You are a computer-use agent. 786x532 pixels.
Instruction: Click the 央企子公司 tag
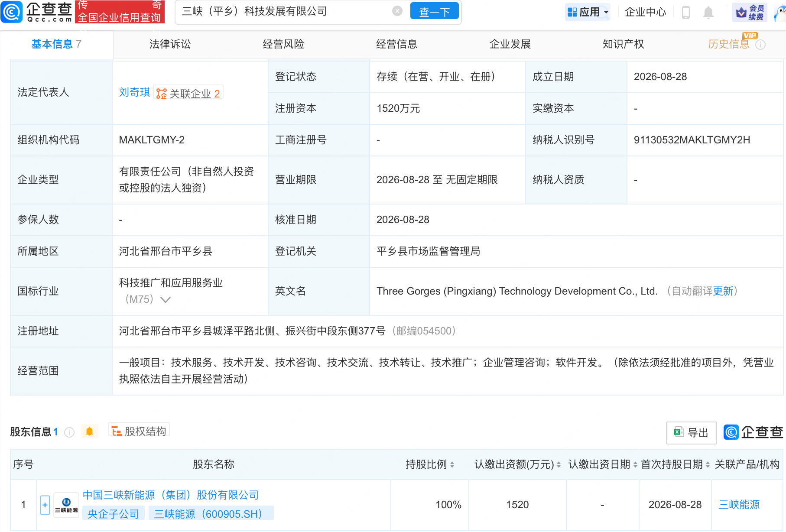[x=113, y=513]
